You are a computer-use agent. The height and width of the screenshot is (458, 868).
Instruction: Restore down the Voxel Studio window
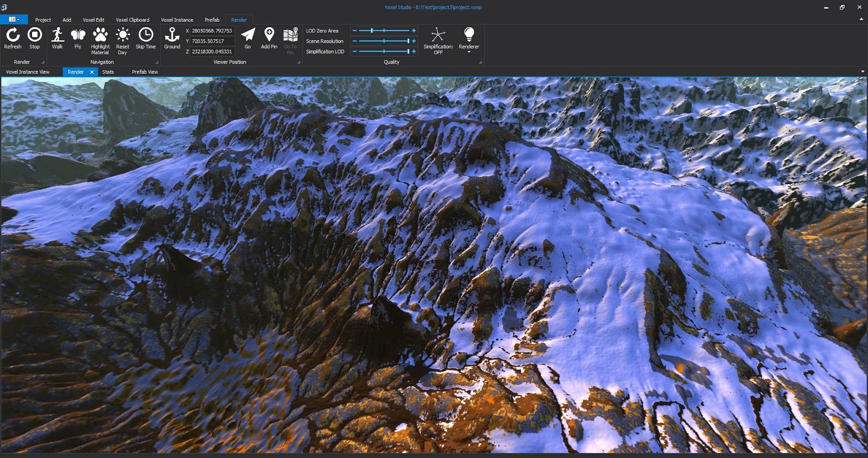843,7
